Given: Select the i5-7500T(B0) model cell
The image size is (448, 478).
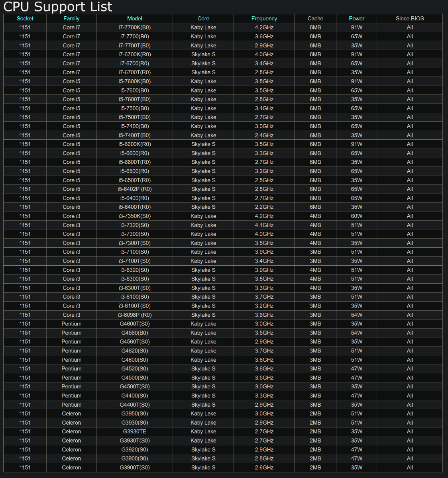Looking at the screenshot, I should 135,117.
